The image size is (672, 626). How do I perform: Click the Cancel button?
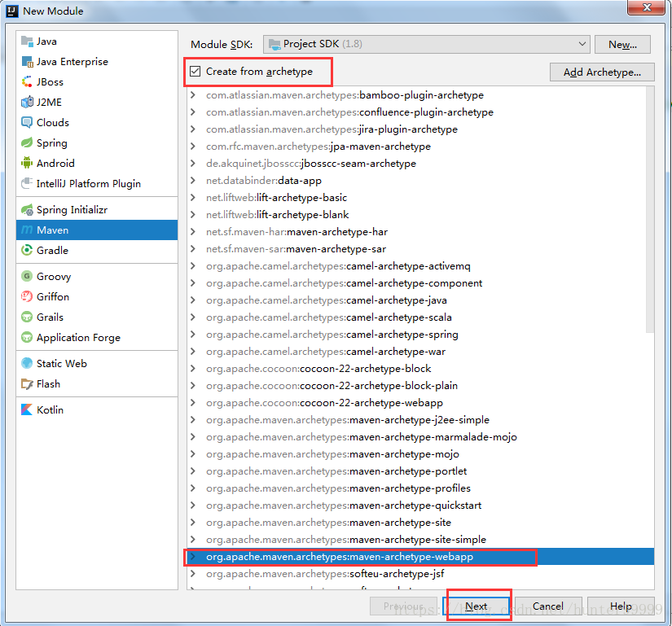click(548, 606)
